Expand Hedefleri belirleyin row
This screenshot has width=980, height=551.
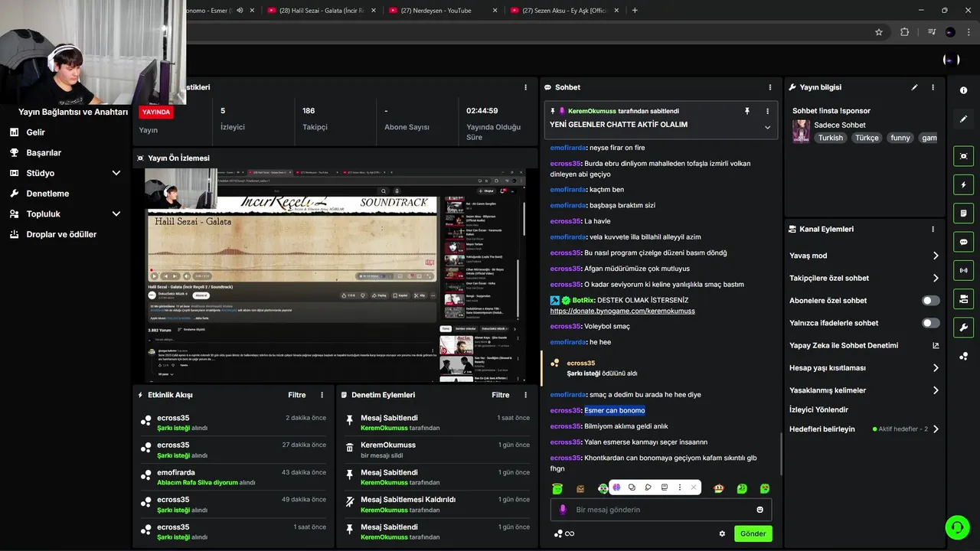[x=864, y=429]
